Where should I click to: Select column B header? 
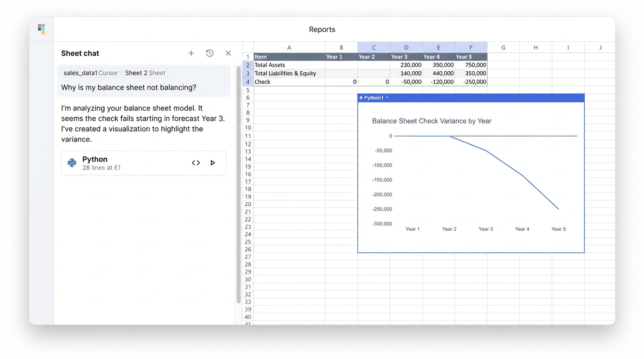341,47
